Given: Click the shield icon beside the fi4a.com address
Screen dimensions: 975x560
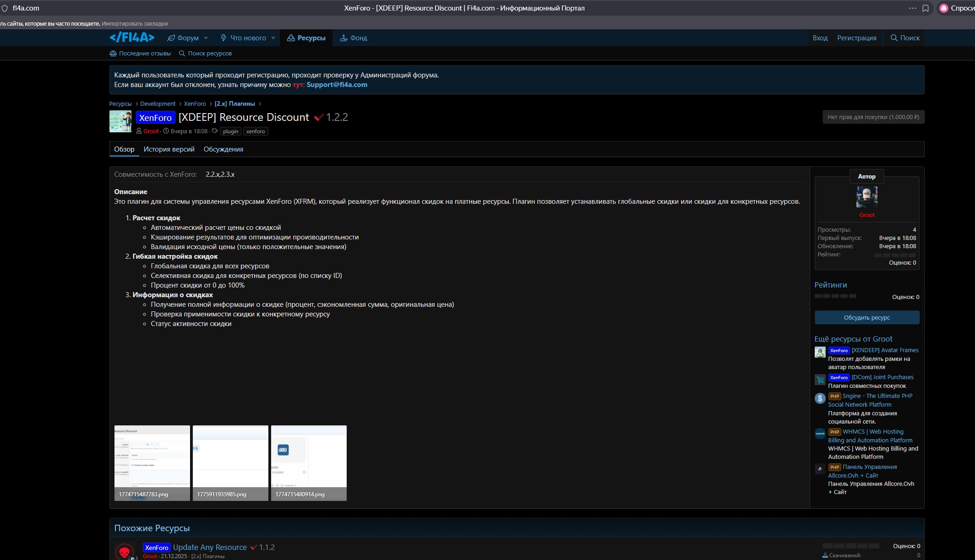Looking at the screenshot, I should click(5, 8).
